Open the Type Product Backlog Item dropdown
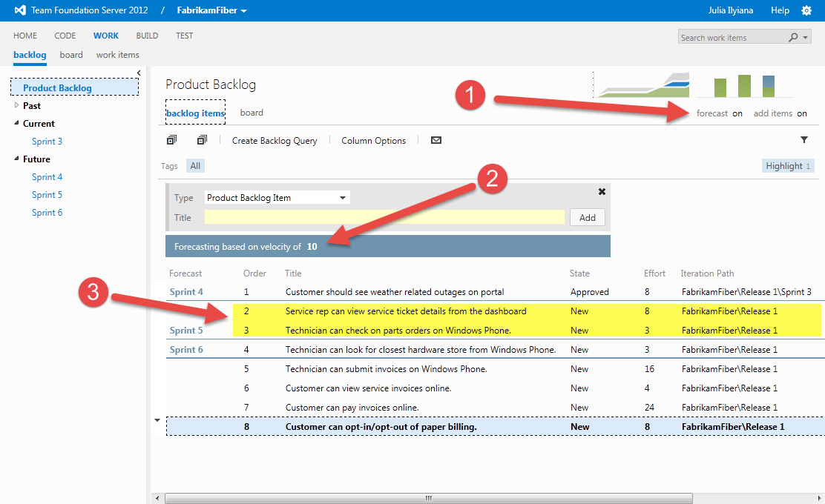Screen dimensions: 825x504 coord(277,198)
